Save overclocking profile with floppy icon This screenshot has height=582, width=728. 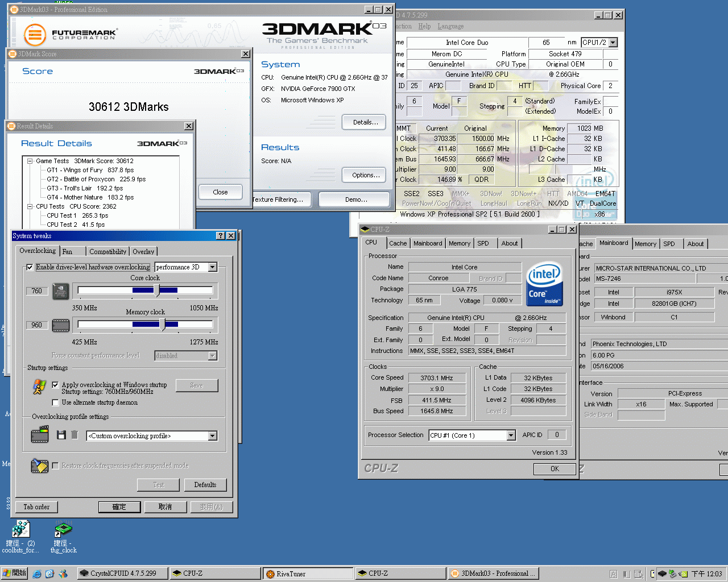click(x=61, y=435)
